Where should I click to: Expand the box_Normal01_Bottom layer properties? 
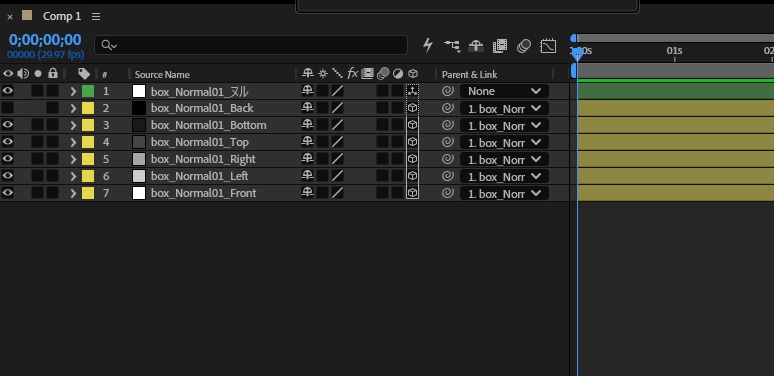coord(73,125)
